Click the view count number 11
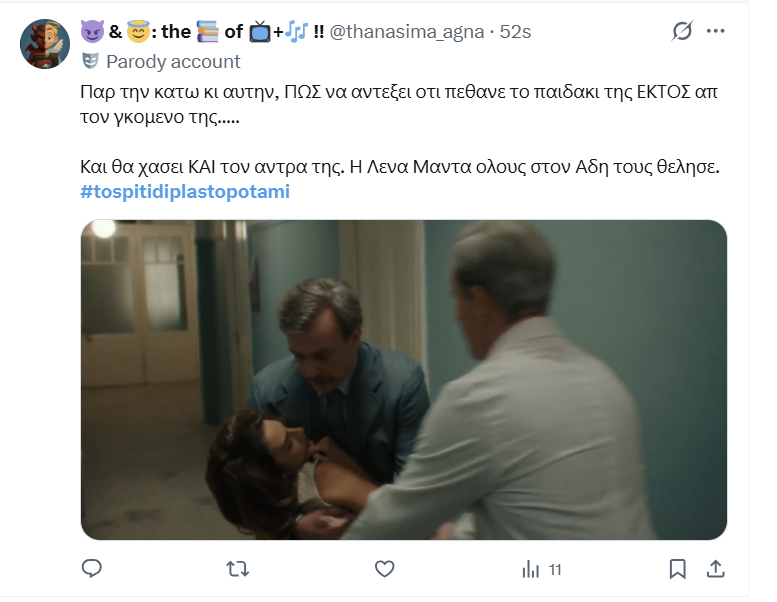Viewport: 777px width, 602px height. 555,570
